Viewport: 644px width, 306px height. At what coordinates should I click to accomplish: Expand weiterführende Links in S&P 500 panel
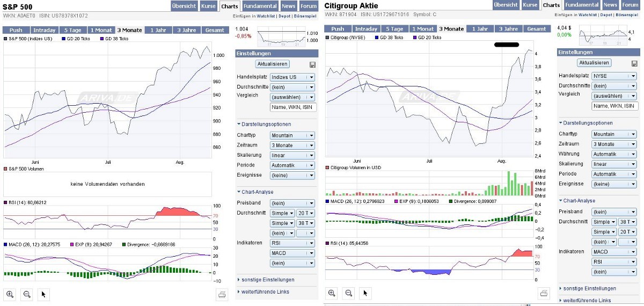click(x=263, y=292)
